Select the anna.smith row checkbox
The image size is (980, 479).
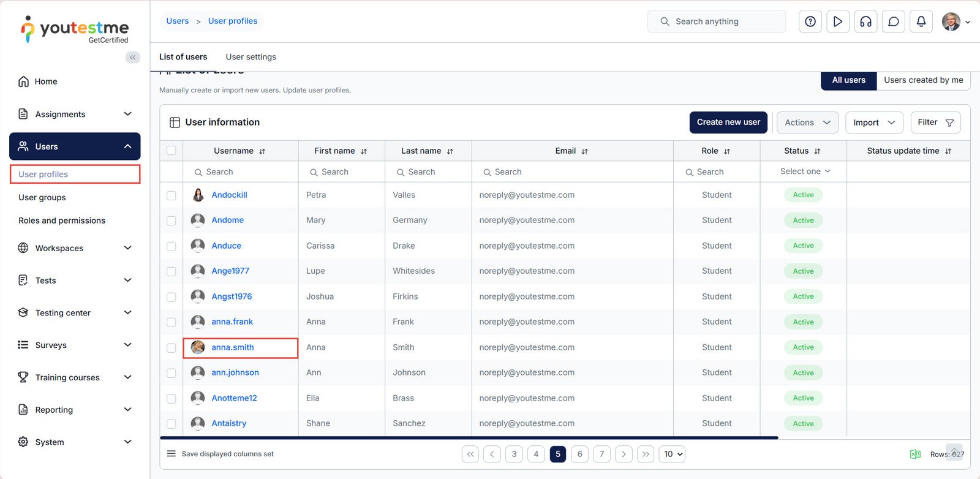pos(171,348)
